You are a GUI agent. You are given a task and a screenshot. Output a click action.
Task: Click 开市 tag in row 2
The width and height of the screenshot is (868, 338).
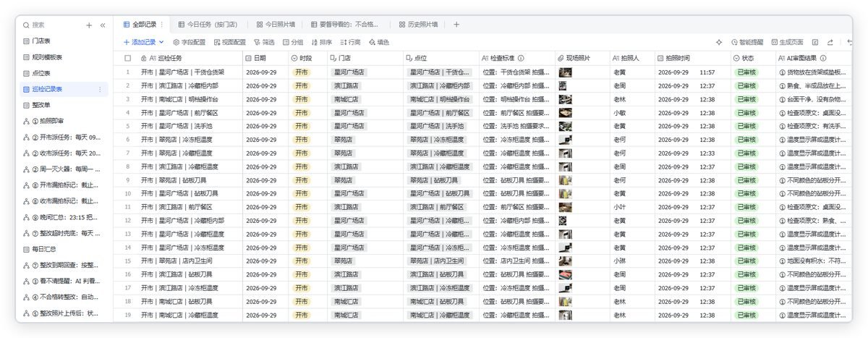301,85
